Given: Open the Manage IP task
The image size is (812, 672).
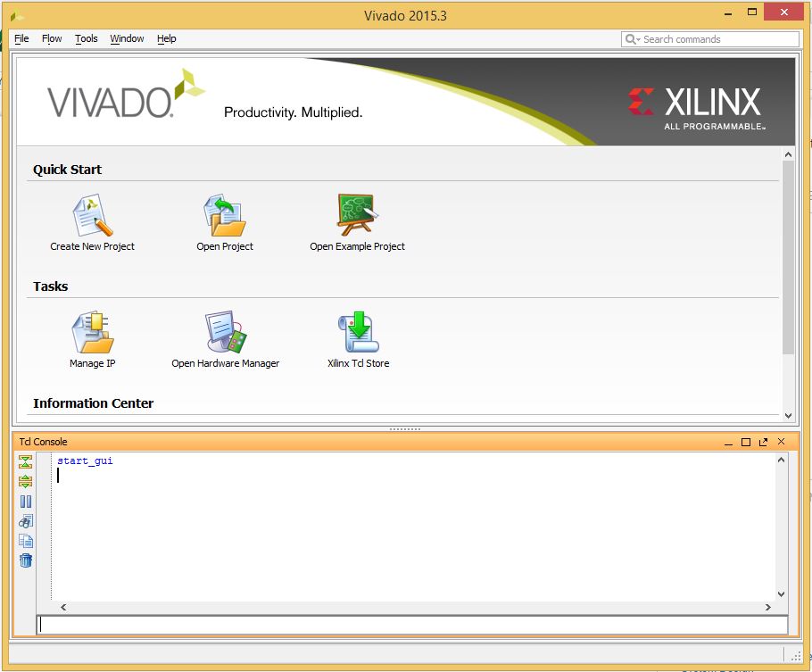Looking at the screenshot, I should pos(92,339).
